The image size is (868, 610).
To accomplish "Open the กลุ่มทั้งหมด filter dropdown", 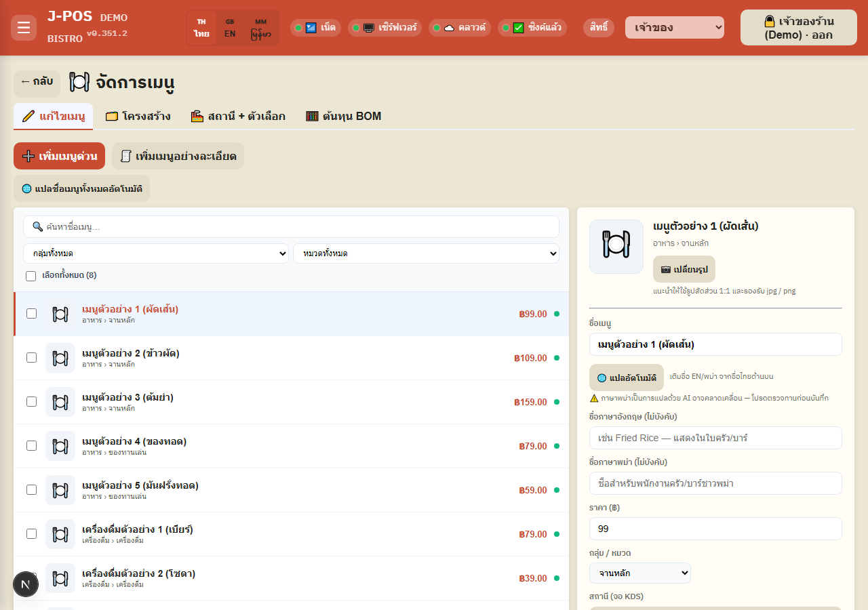I will tap(156, 253).
